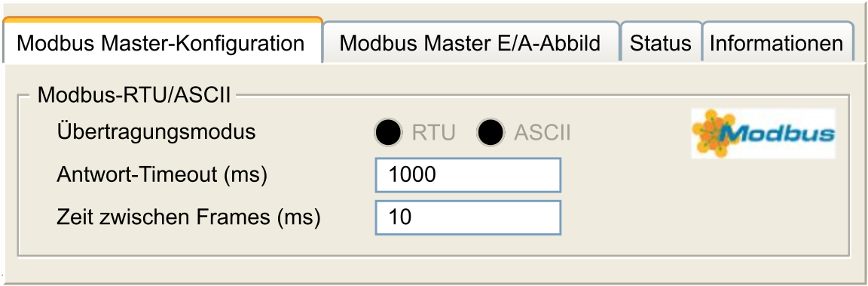The image size is (868, 286).
Task: Click the Übertragungsmodus label
Action: pyautogui.click(x=157, y=133)
